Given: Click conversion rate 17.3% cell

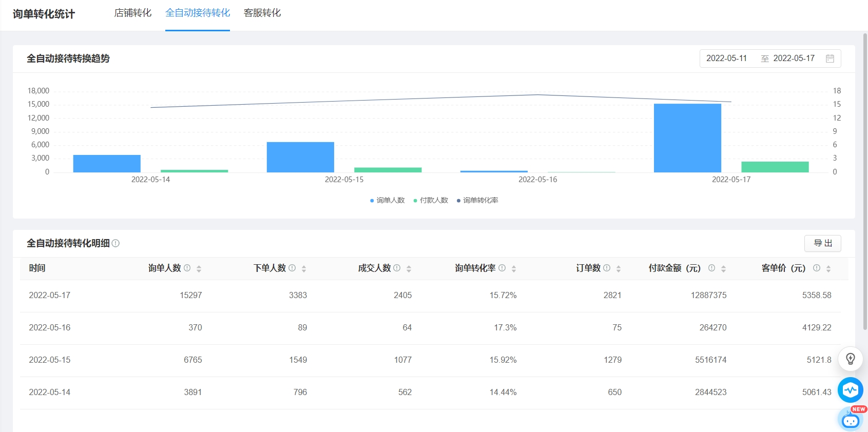Looking at the screenshot, I should (505, 328).
